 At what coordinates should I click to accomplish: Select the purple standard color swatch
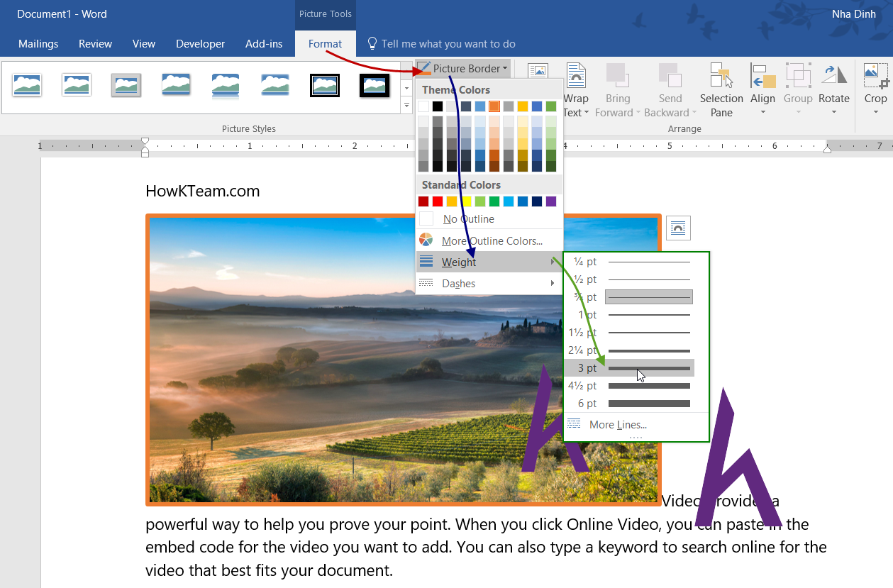[x=551, y=201]
